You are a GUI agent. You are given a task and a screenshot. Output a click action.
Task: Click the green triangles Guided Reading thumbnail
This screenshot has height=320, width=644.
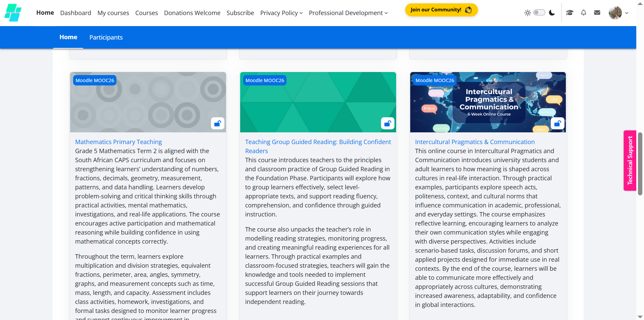click(318, 102)
